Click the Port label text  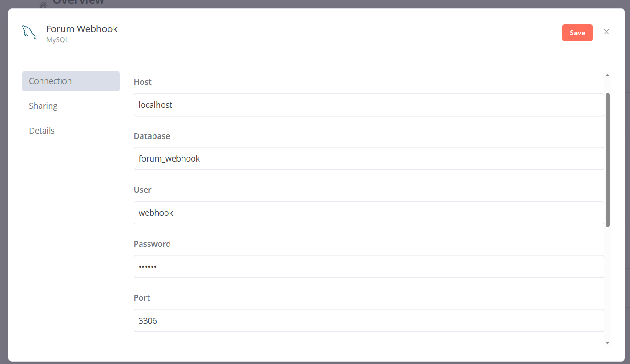[142, 298]
